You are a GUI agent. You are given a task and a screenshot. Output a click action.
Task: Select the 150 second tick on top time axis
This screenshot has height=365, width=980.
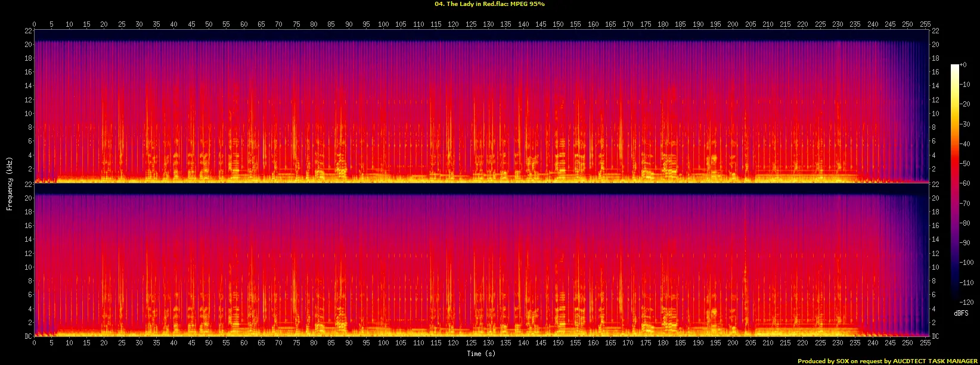(558, 24)
